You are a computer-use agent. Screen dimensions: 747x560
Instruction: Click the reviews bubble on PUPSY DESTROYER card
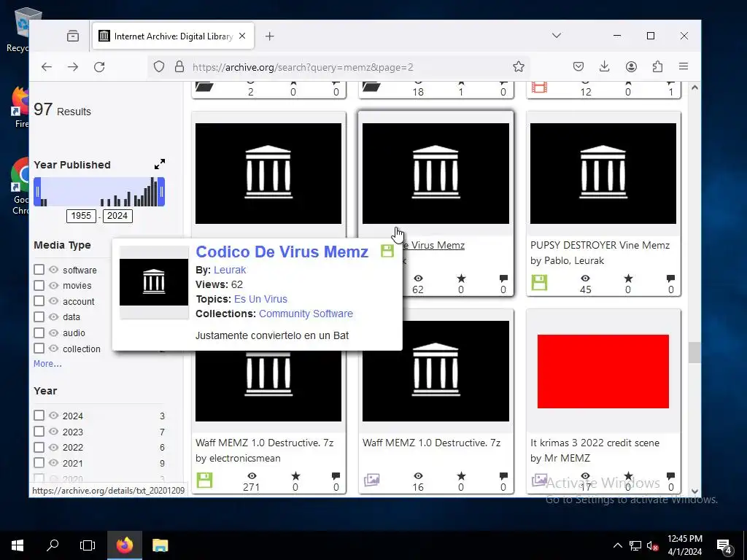(x=671, y=278)
